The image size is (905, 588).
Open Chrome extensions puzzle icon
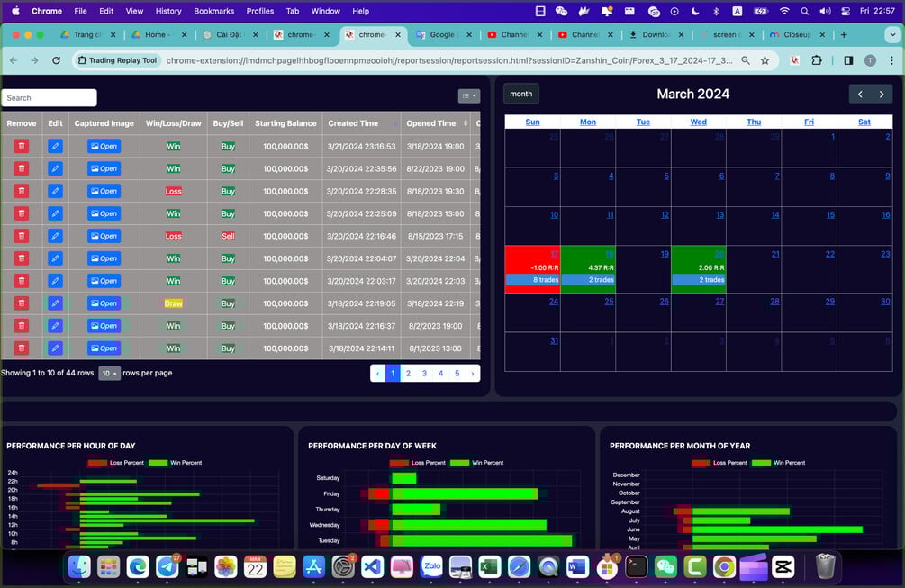tap(816, 60)
